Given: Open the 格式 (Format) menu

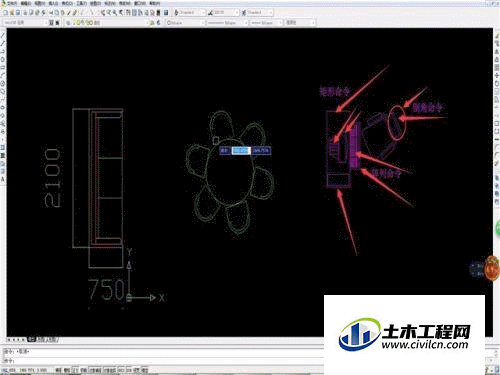Looking at the screenshot, I should point(67,3).
